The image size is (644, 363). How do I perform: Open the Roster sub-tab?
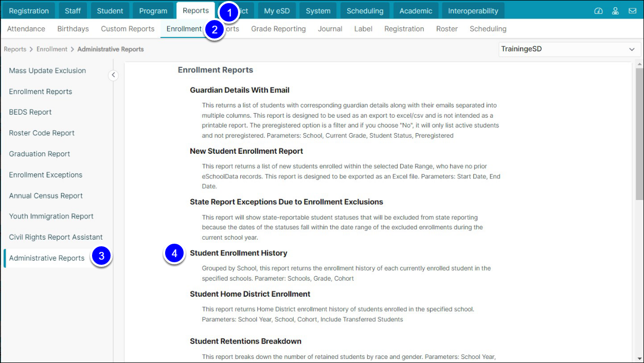pyautogui.click(x=447, y=29)
